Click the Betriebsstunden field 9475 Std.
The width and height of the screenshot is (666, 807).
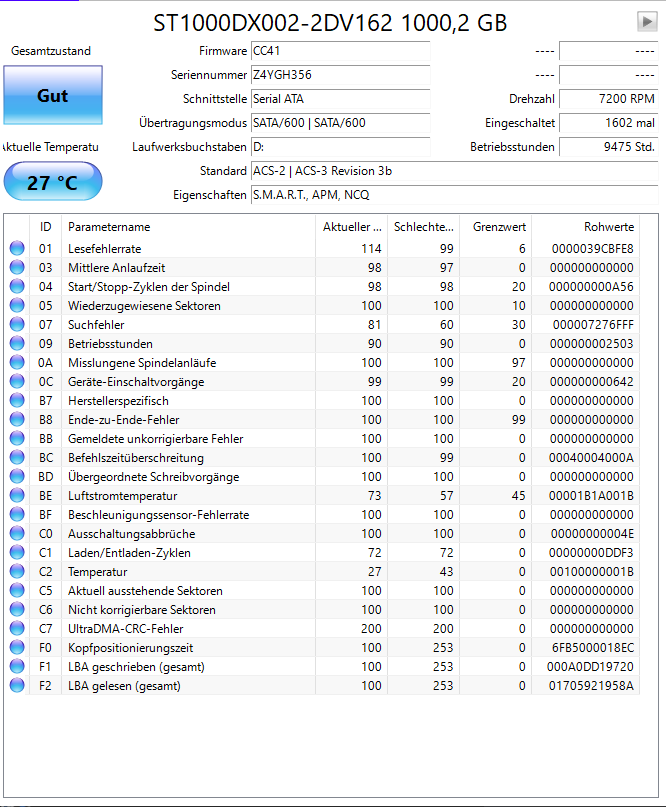[x=608, y=147]
